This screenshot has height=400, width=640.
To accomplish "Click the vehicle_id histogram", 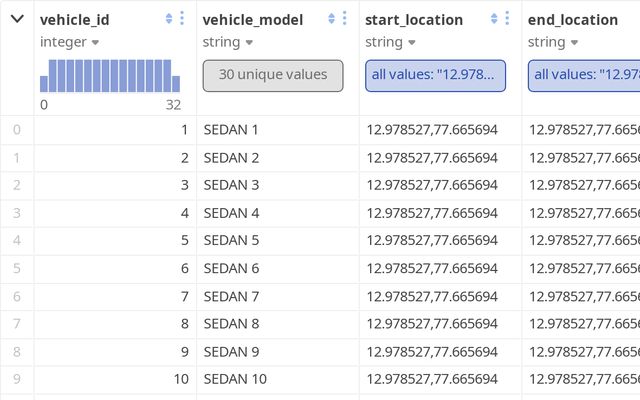I will click(x=110, y=76).
